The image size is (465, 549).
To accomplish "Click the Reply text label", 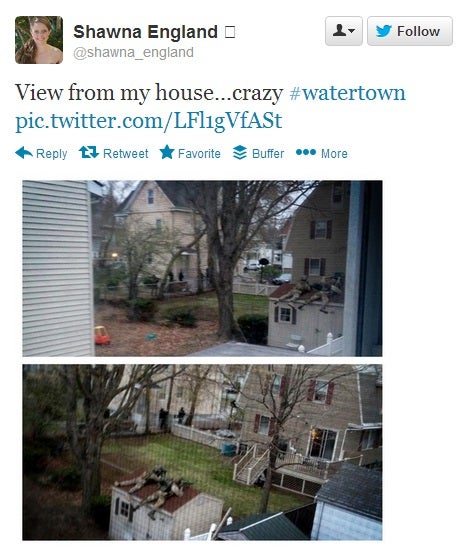I will pyautogui.click(x=51, y=154).
